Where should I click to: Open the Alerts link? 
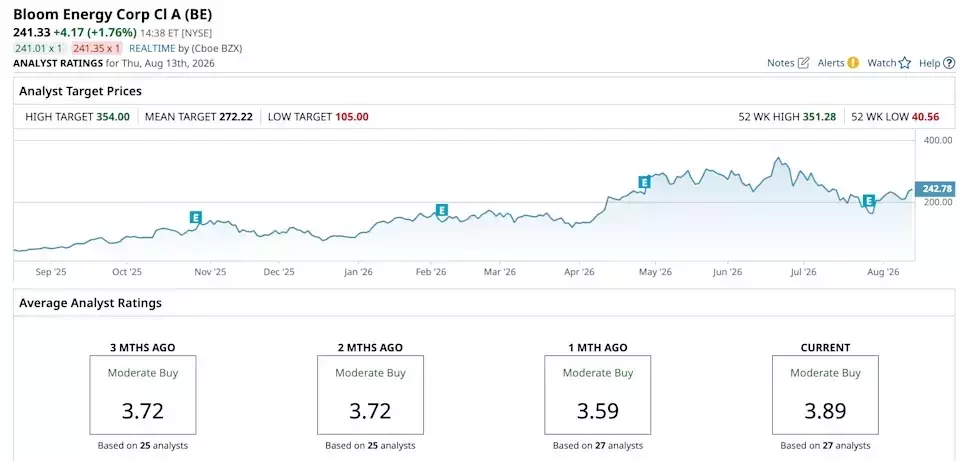pos(831,63)
